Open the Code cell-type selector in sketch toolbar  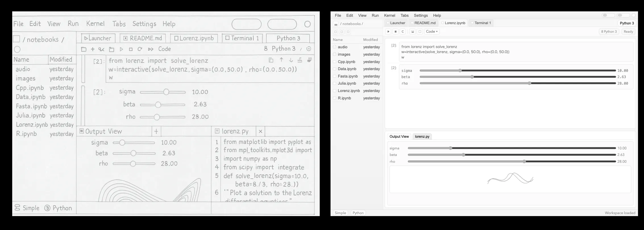164,49
